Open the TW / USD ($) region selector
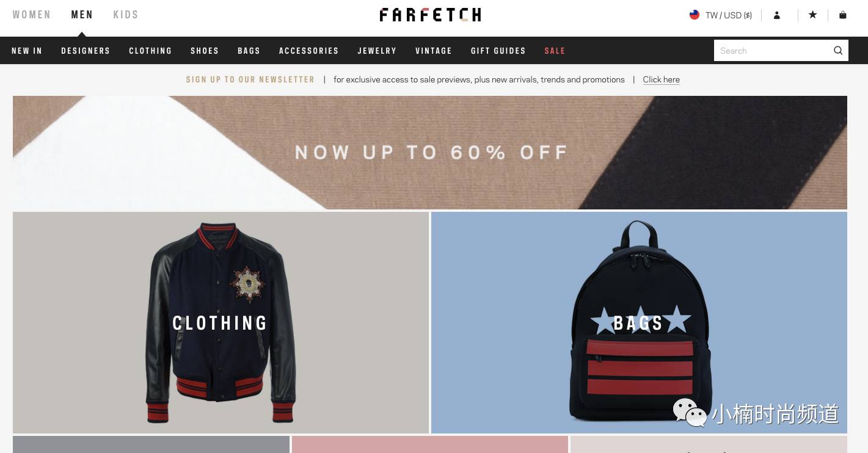The width and height of the screenshot is (868, 453). pyautogui.click(x=721, y=15)
